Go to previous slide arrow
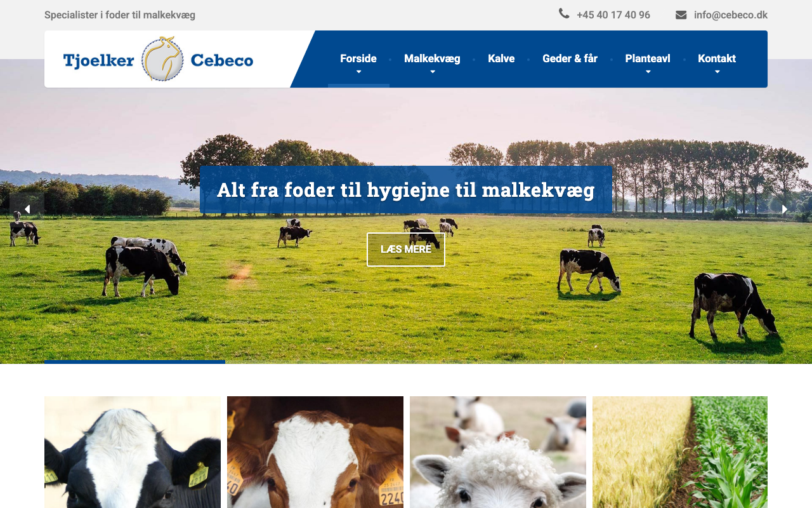Image resolution: width=812 pixels, height=508 pixels. point(27,209)
